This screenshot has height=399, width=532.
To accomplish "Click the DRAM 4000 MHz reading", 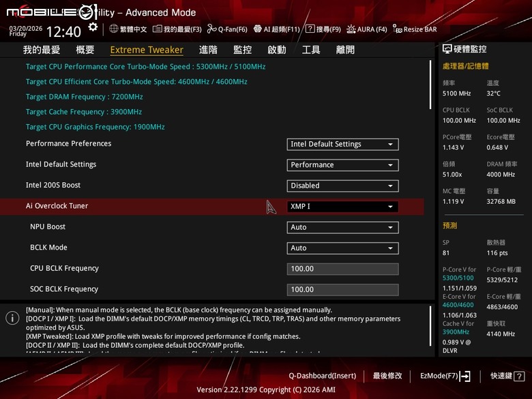I will tap(501, 175).
